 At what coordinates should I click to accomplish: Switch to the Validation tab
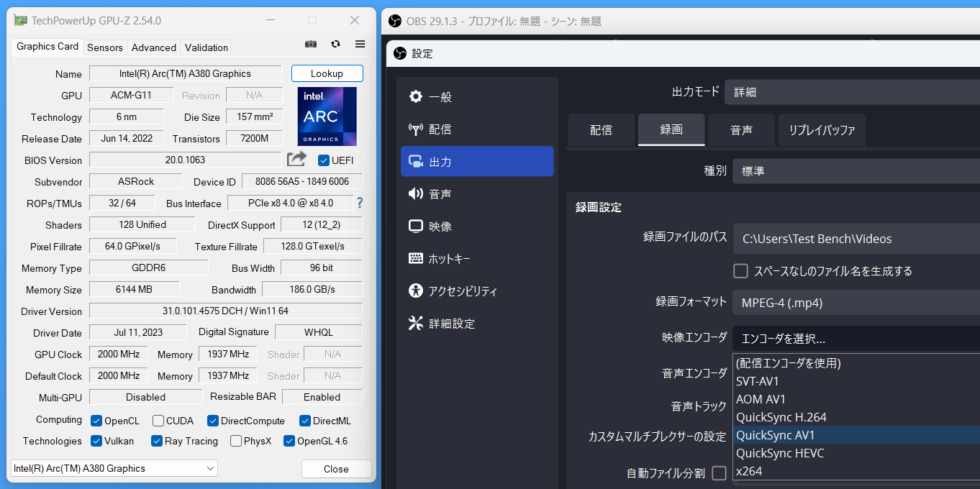click(x=207, y=47)
